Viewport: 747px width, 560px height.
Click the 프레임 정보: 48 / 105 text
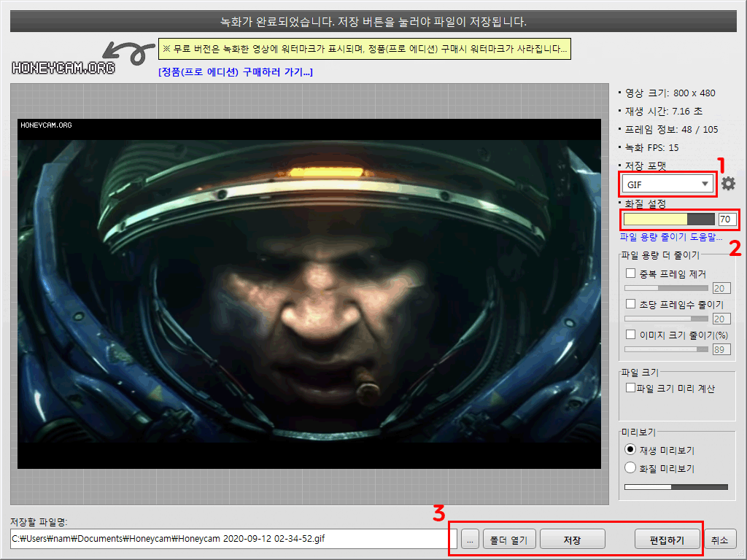(x=671, y=129)
